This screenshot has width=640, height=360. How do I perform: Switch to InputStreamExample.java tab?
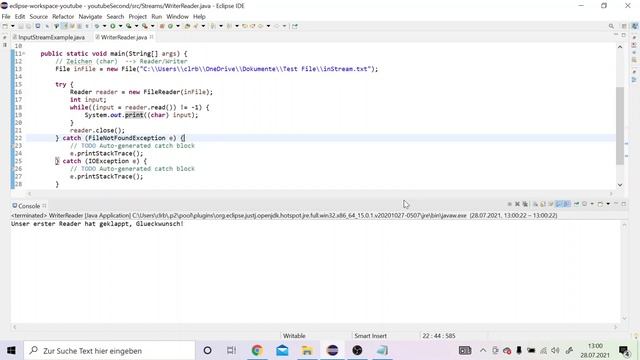[x=49, y=37]
